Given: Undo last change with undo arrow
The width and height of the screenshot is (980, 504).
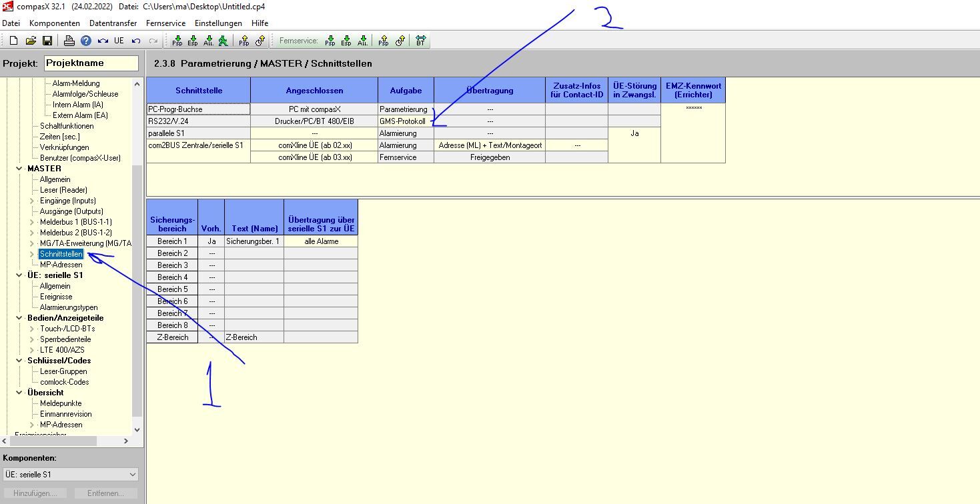Looking at the screenshot, I should click(136, 41).
